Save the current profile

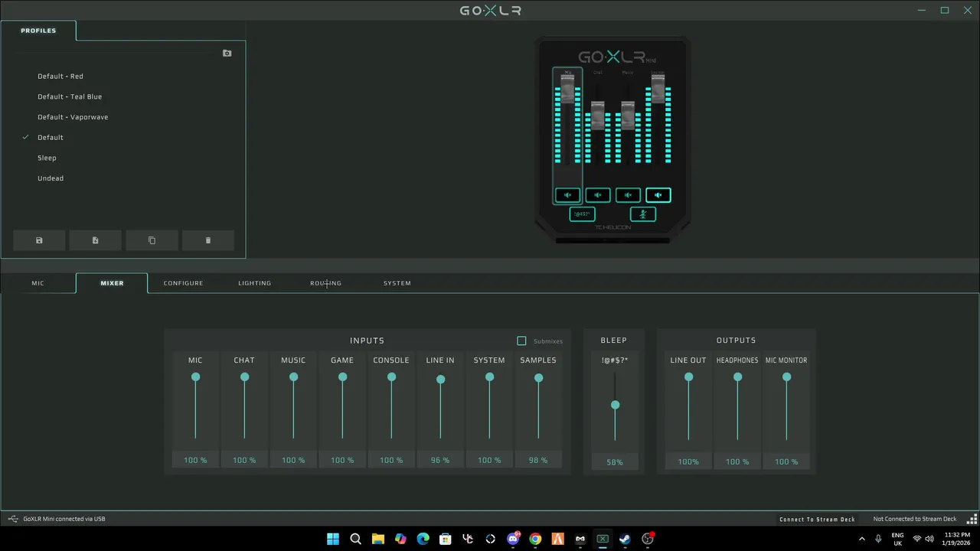(39, 240)
